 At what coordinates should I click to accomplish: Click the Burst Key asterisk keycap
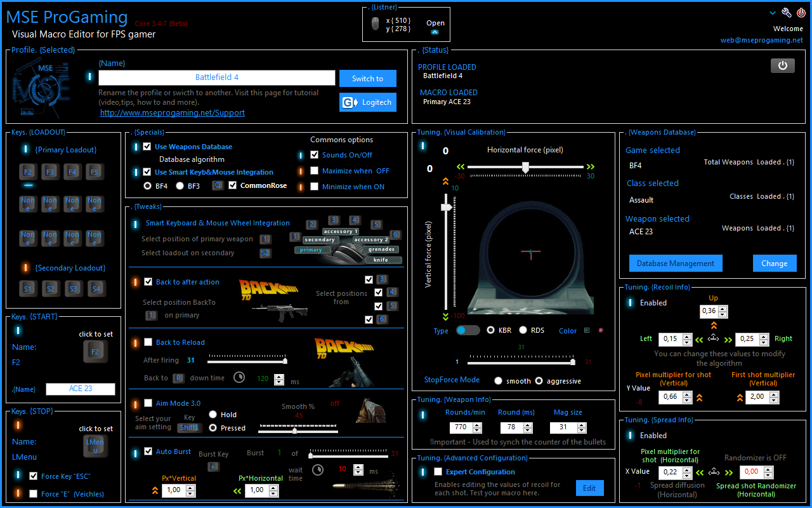(x=214, y=467)
